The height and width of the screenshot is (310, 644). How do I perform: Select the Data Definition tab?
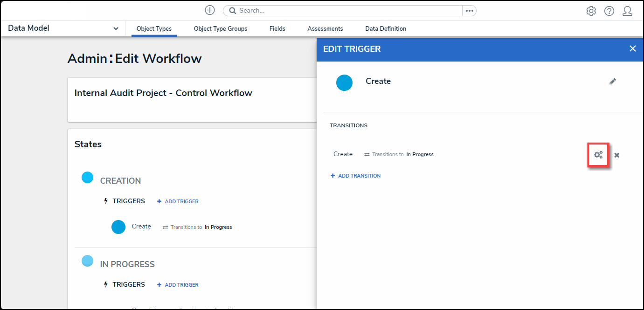pos(385,29)
